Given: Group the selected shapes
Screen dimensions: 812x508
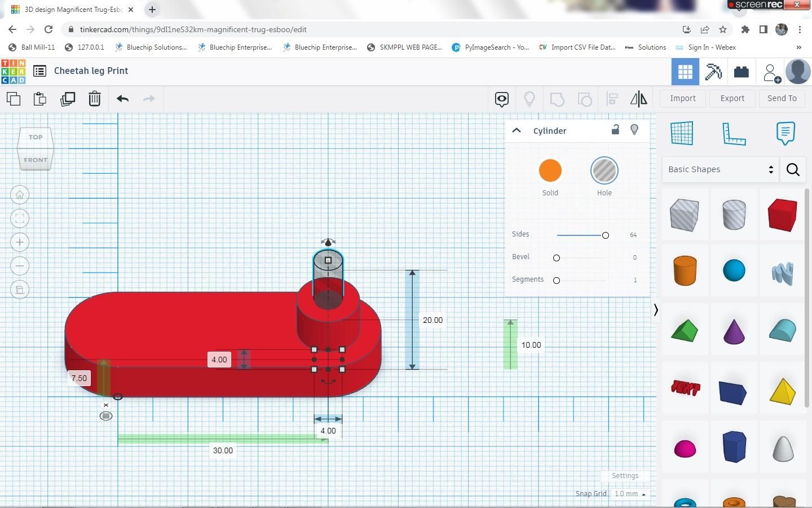Looking at the screenshot, I should coord(557,99).
